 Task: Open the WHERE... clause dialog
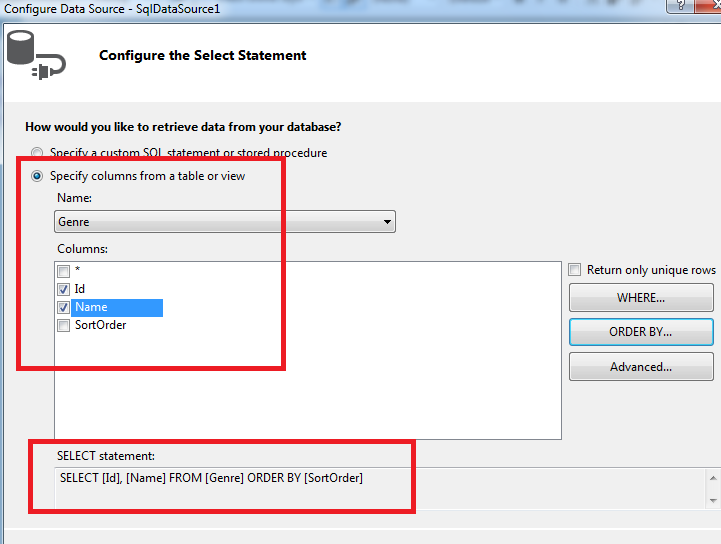click(x=641, y=298)
